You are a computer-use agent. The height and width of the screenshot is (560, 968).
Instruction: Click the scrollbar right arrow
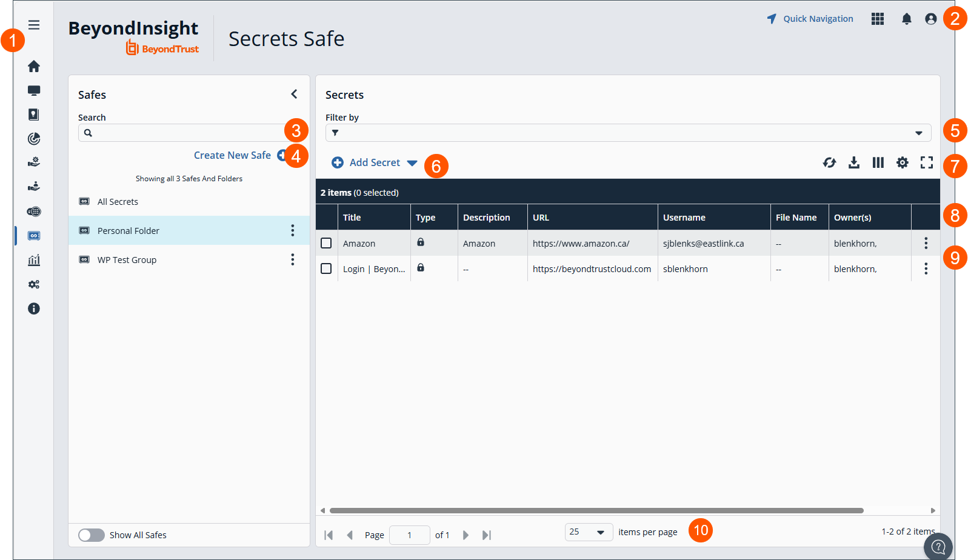coord(933,510)
